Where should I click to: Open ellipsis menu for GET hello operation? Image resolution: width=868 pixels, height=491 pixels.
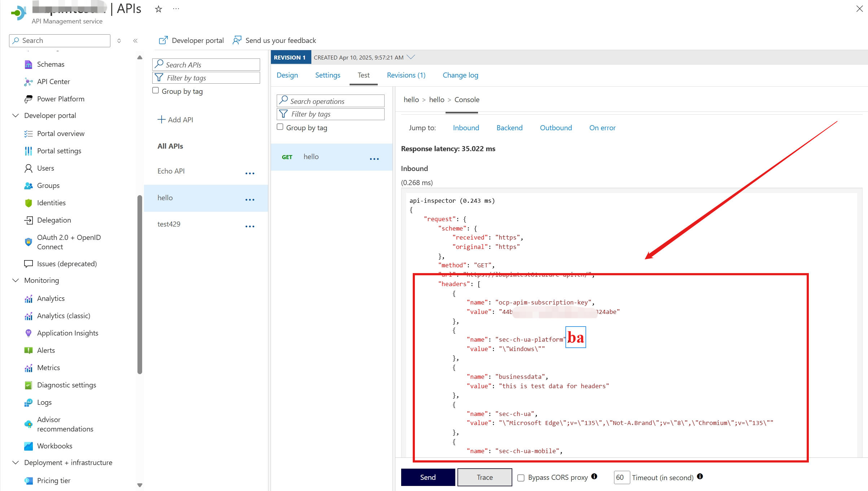(374, 159)
